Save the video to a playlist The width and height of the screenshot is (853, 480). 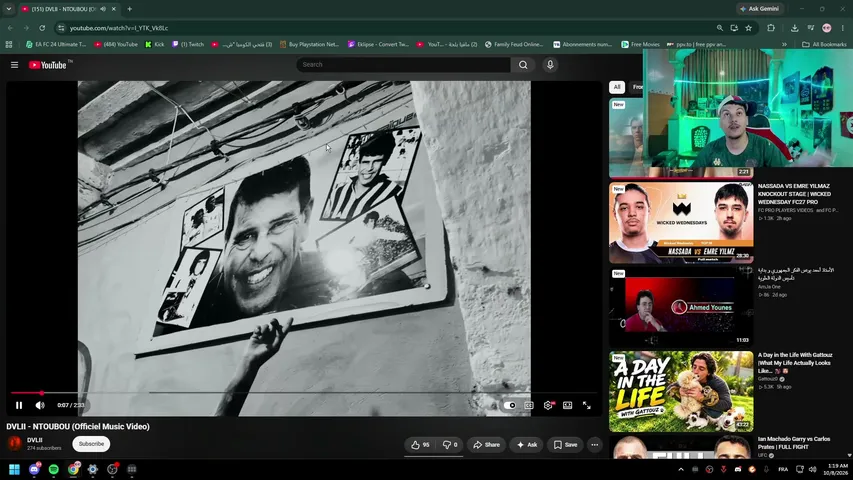pos(565,445)
